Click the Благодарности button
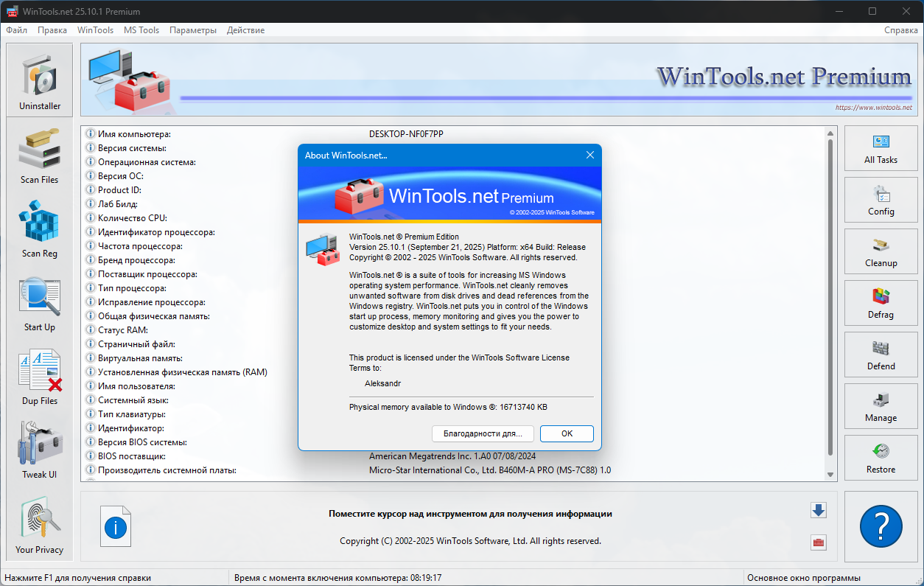The width and height of the screenshot is (924, 586). click(x=482, y=433)
